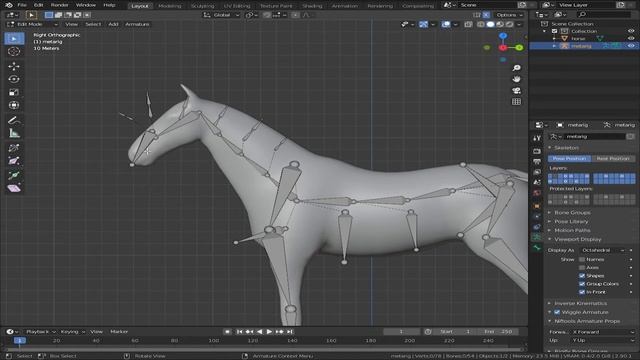Select Wireframe viewport shading mode
640x360 pixels.
pyautogui.click(x=481, y=24)
